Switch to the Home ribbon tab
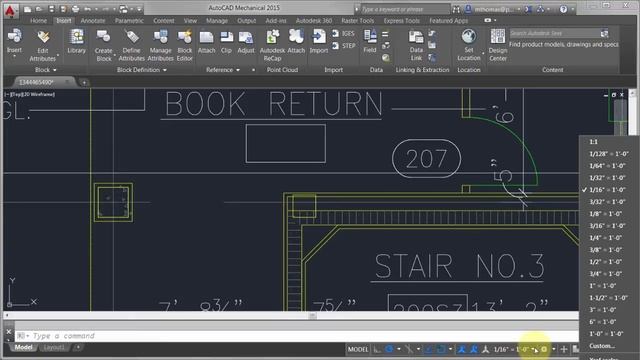Image resolution: width=640 pixels, height=360 pixels. [x=38, y=20]
